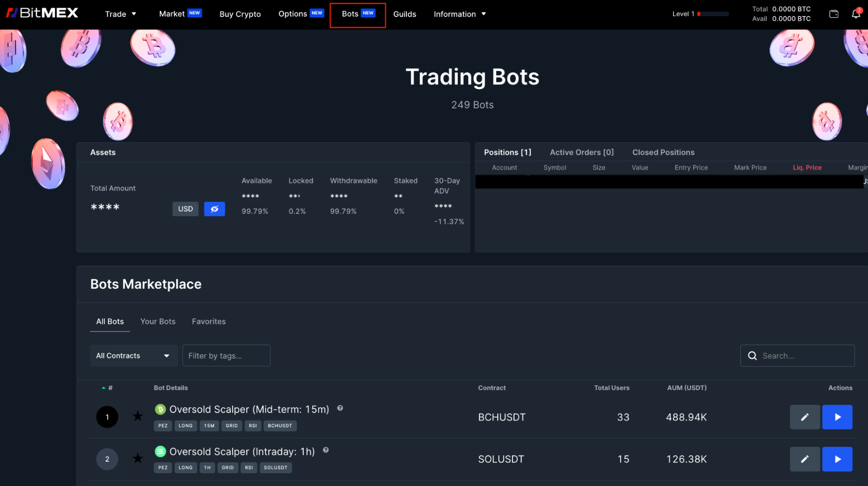Screen dimensions: 868x486
Task: Open the All Contracts dropdown
Action: coord(133,355)
